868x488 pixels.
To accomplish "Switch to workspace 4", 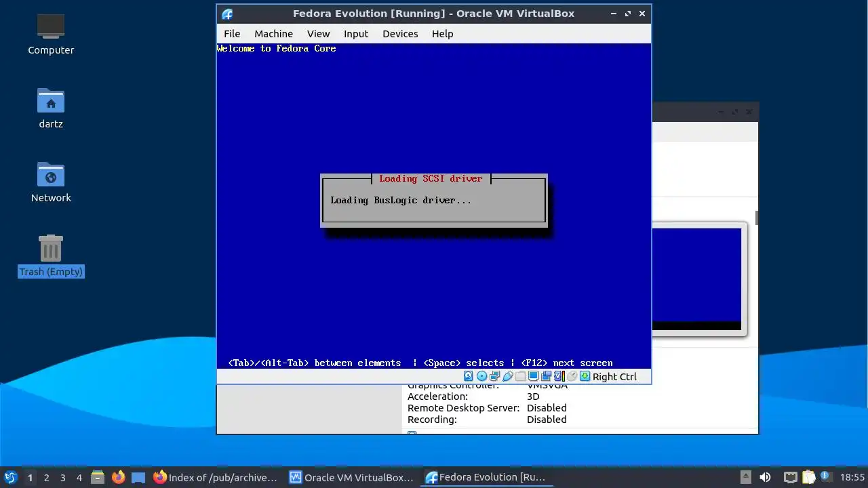I will click(x=79, y=477).
